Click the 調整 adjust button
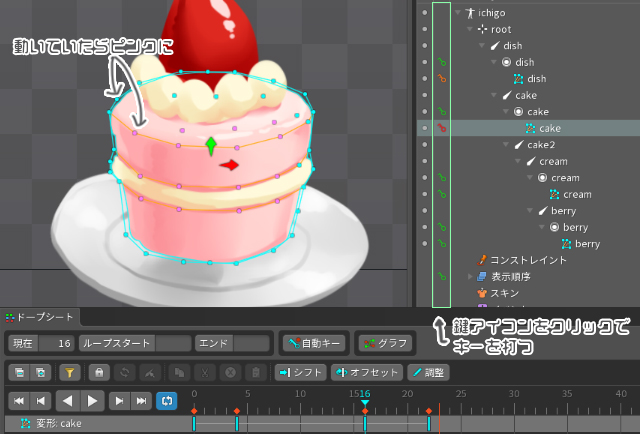This screenshot has height=434, width=640. click(x=428, y=372)
